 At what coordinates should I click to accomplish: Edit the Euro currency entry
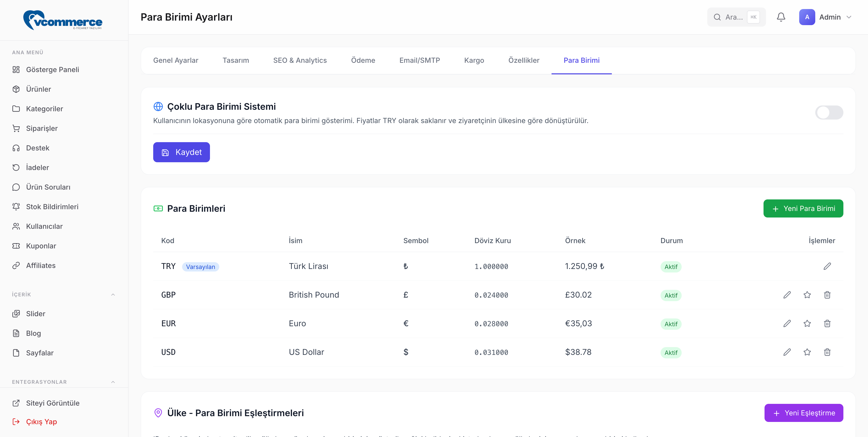787,323
